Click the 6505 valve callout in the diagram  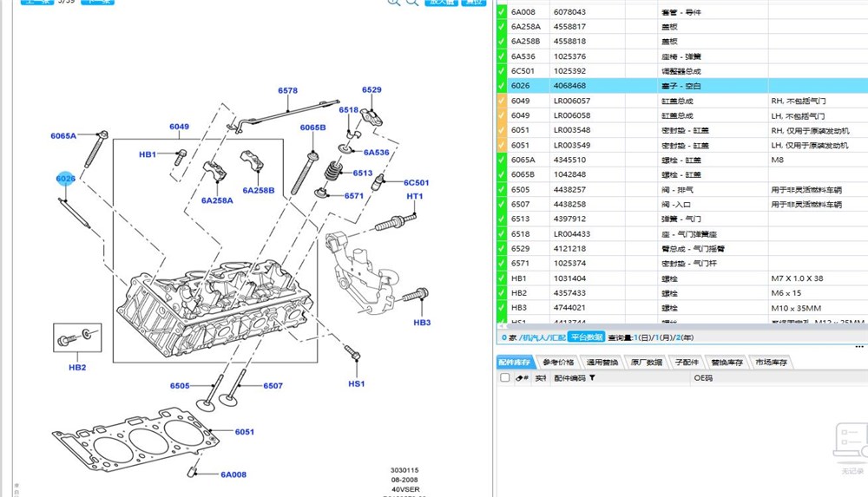pyautogui.click(x=180, y=386)
